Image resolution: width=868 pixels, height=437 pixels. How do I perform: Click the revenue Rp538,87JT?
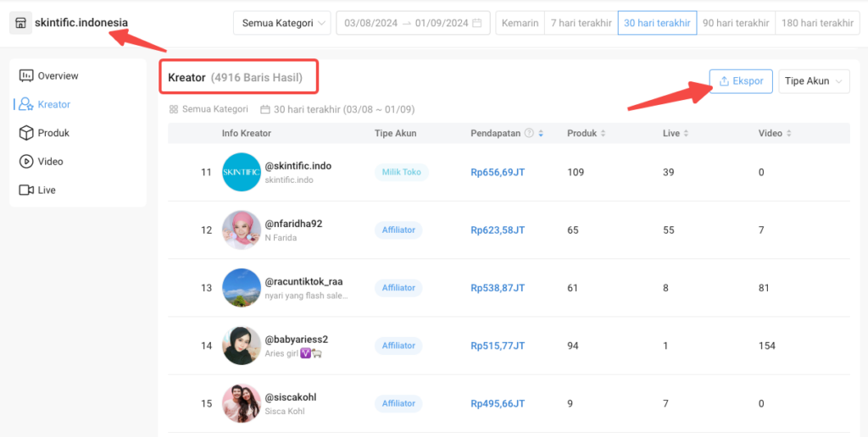click(498, 288)
